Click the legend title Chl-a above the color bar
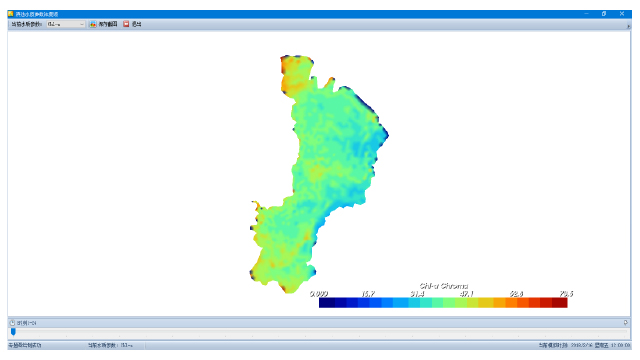 click(444, 286)
